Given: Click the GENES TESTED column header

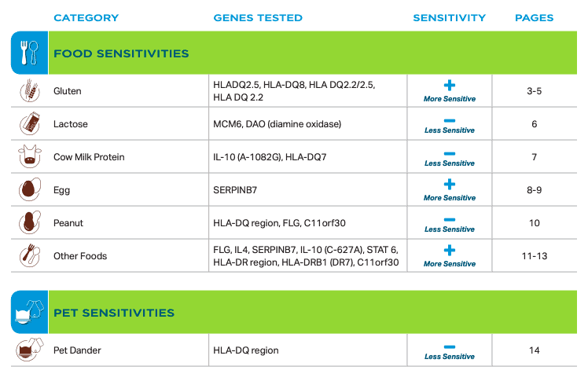Looking at the screenshot, I should 258,17.
